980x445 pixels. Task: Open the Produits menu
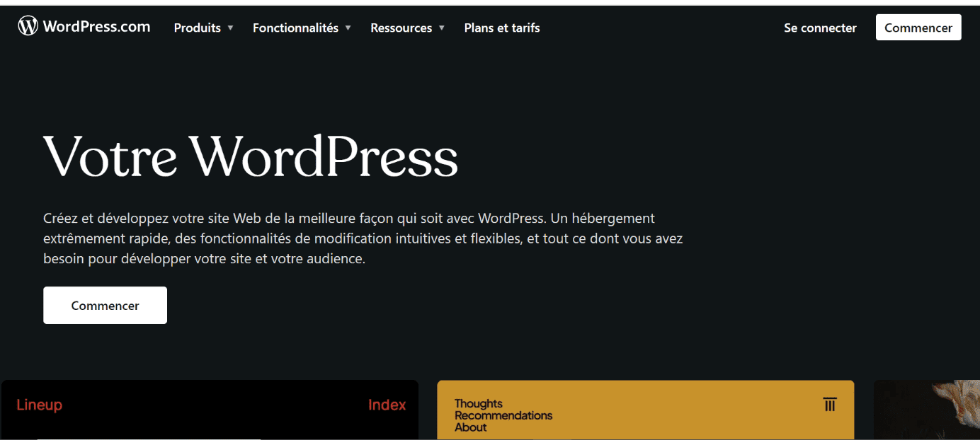tap(198, 28)
